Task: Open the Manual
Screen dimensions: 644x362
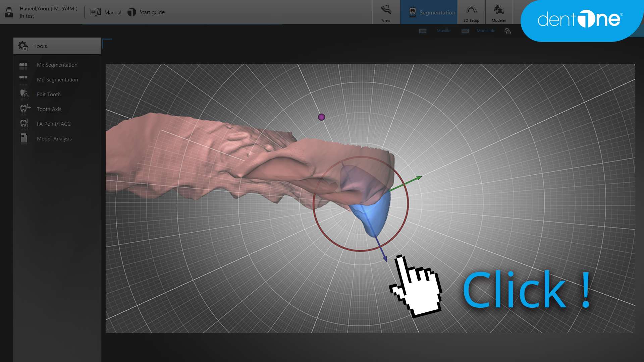Action: (106, 12)
